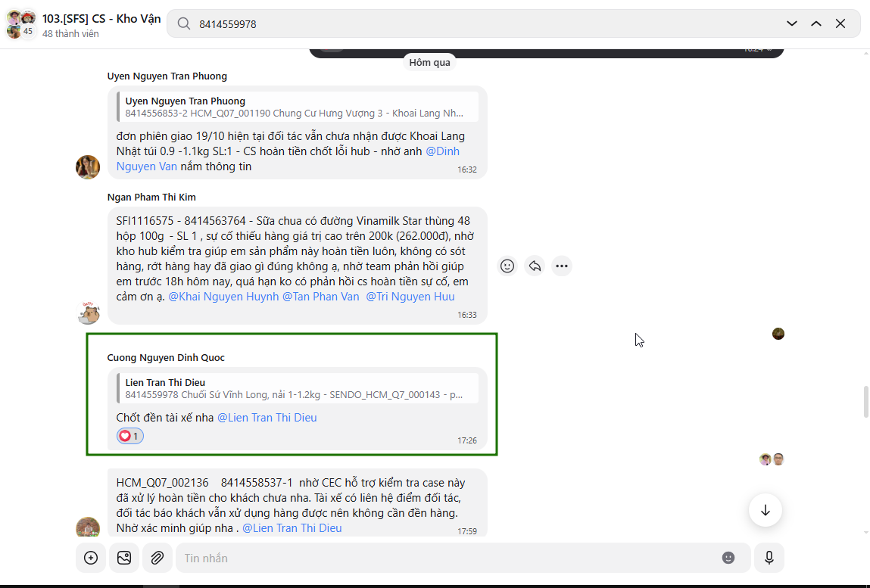Click the heart reaction with count 1
The image size is (870, 588).
coord(129,436)
